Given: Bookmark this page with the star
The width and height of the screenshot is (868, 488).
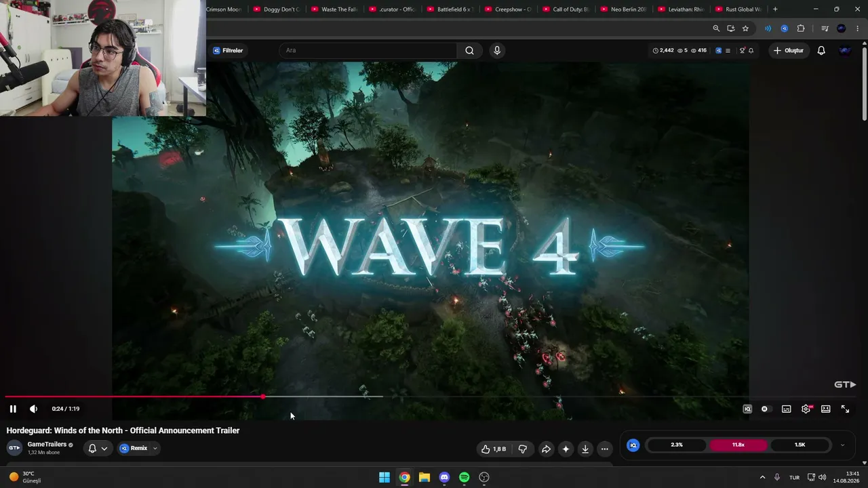Looking at the screenshot, I should (x=745, y=28).
